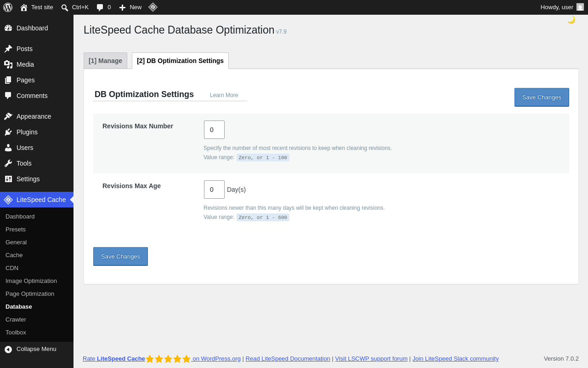588x368 pixels.
Task: Click the Media icon in sidebar
Action: [x=8, y=64]
